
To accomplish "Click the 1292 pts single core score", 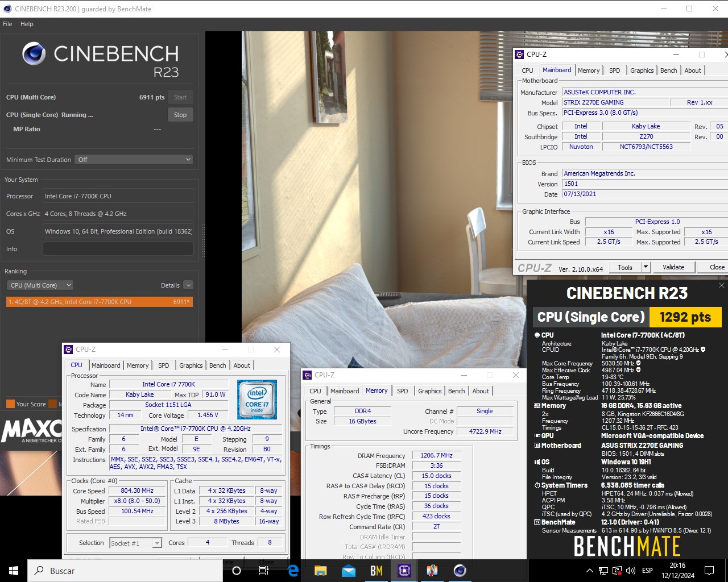I will (685, 317).
